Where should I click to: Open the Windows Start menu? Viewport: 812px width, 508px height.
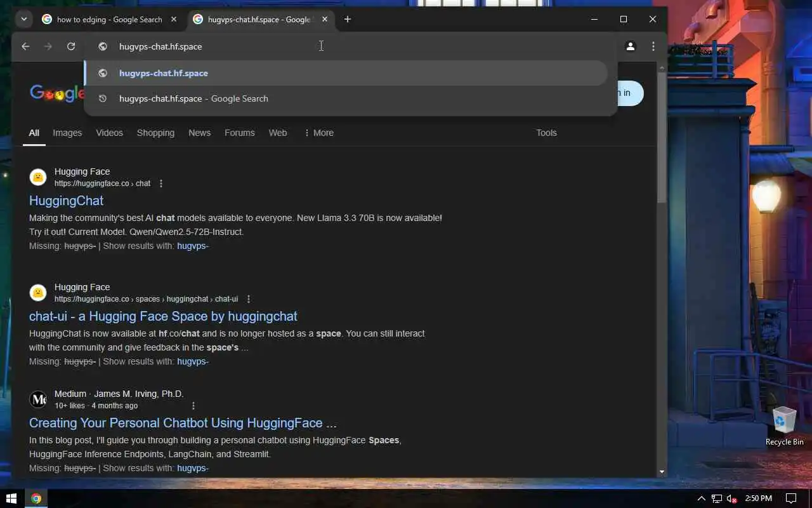[x=11, y=498]
